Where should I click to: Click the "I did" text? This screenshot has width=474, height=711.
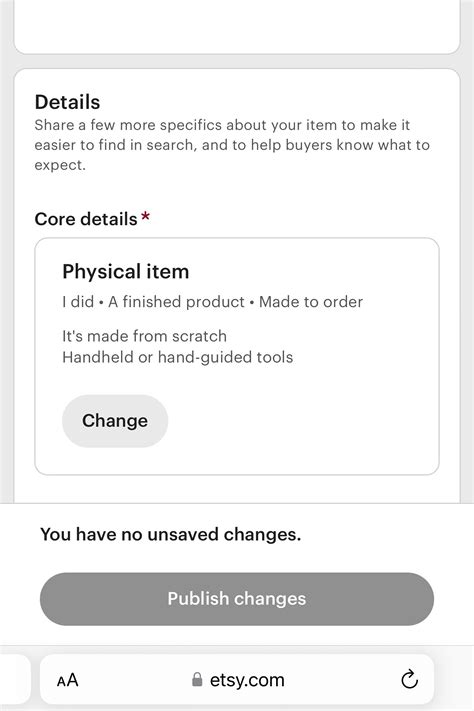pos(78,302)
